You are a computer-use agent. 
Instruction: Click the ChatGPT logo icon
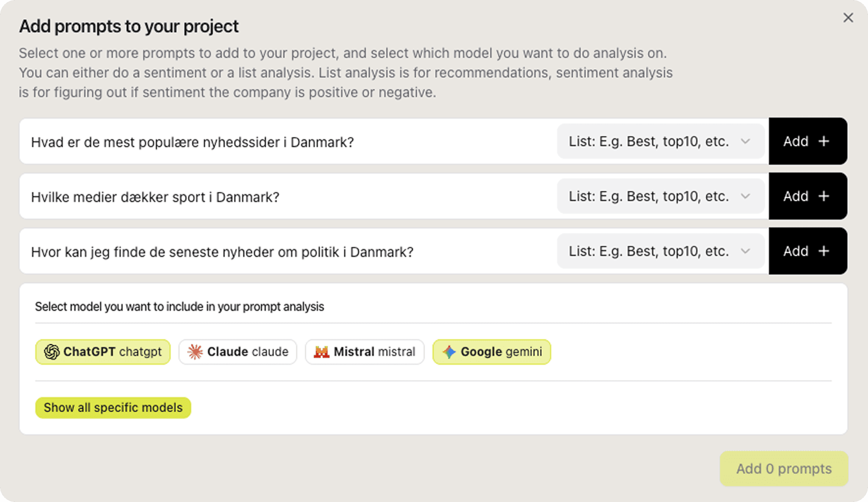51,352
